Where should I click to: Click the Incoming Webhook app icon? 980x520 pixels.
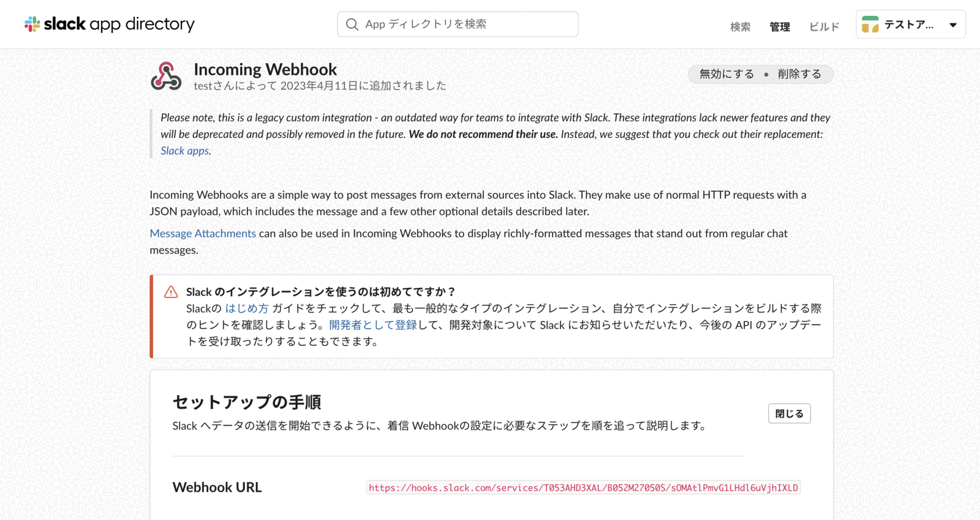click(166, 76)
